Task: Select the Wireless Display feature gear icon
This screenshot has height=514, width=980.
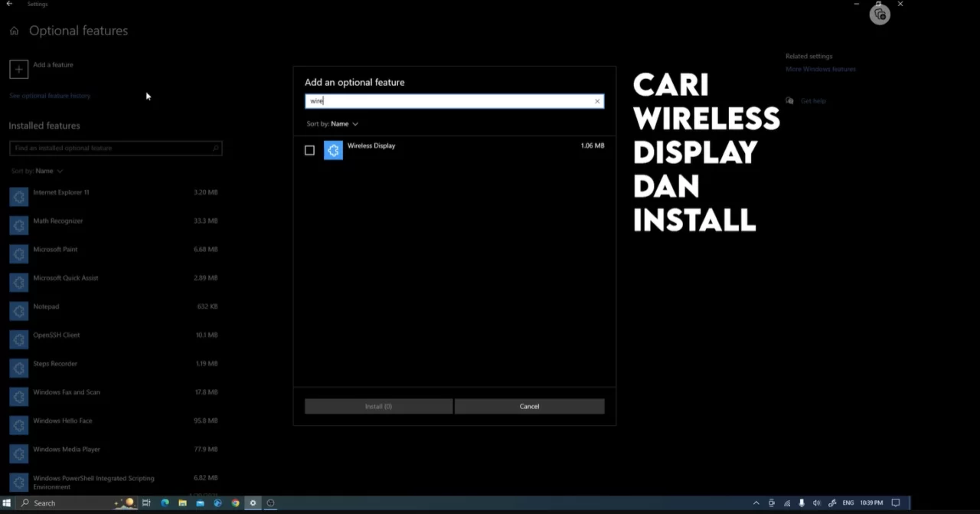Action: coord(333,150)
